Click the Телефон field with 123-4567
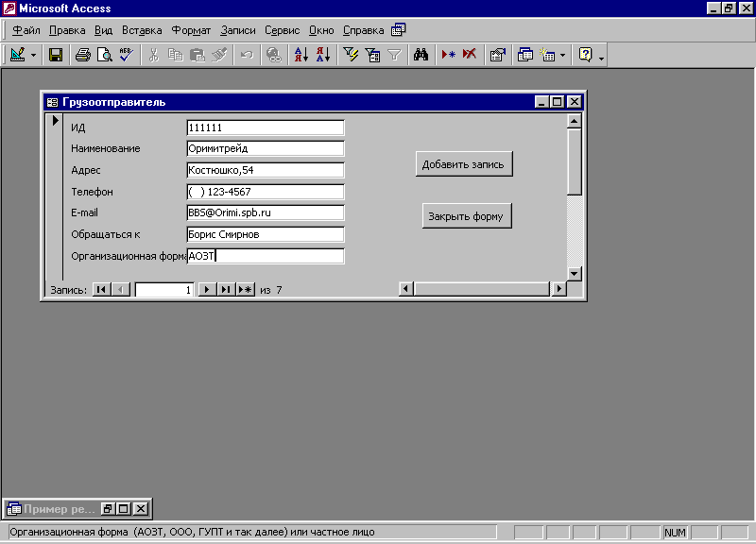 (x=266, y=192)
